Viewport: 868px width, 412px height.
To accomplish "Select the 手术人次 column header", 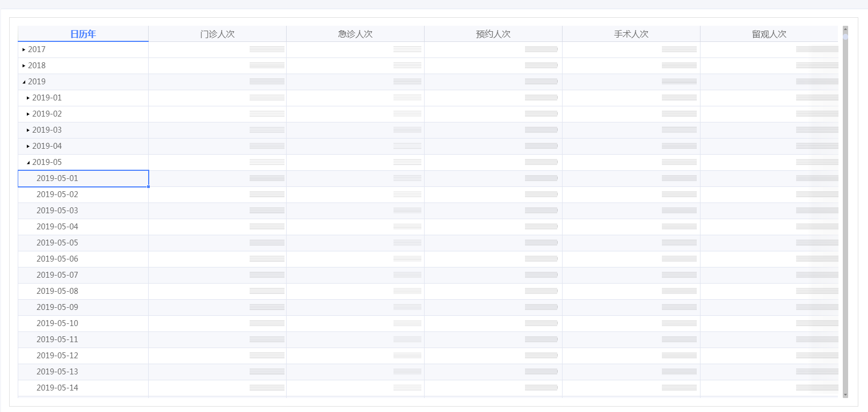I will (631, 34).
